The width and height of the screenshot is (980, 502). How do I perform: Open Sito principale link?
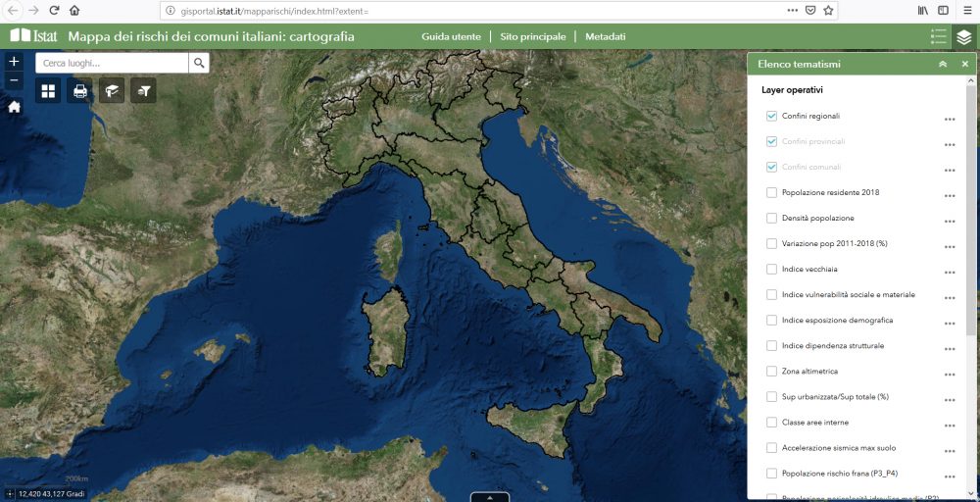click(x=533, y=37)
